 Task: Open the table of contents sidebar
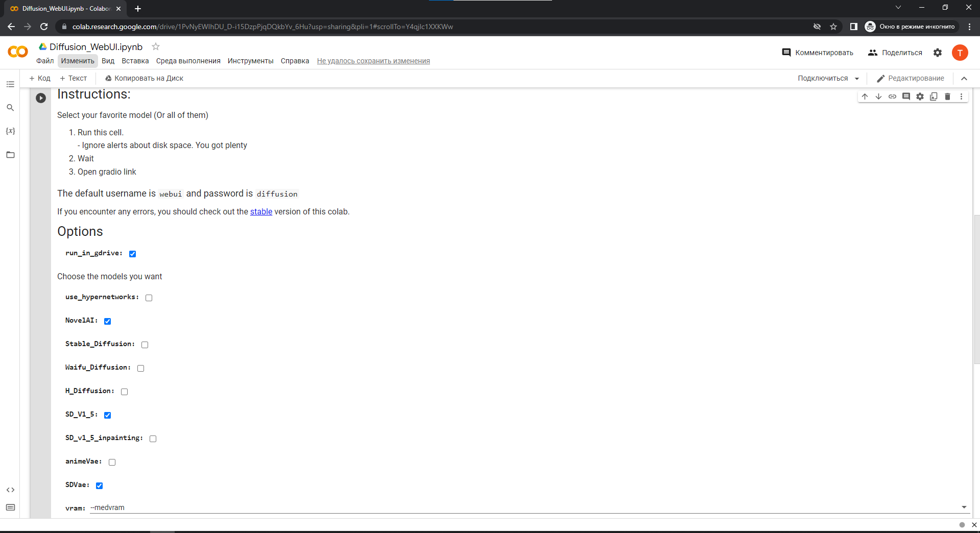pos(10,84)
